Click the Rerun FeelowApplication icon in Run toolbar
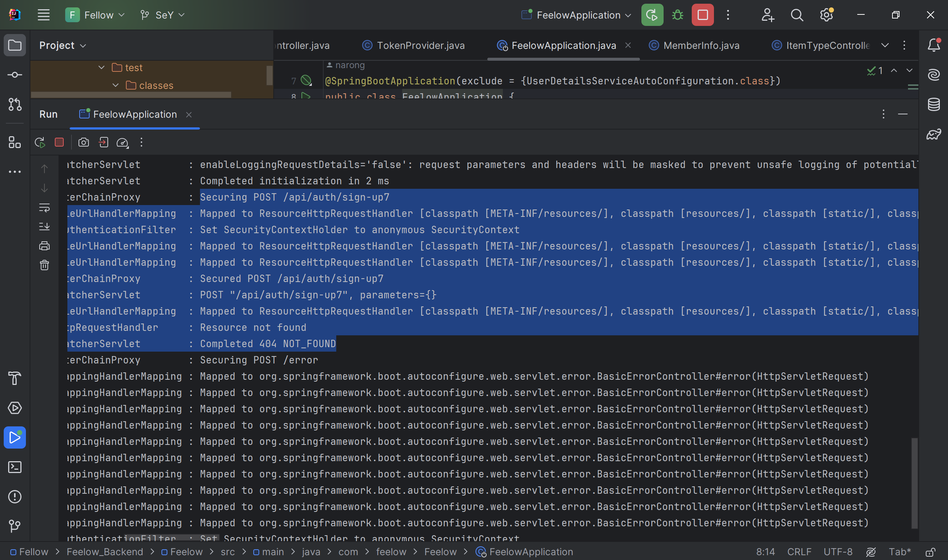Viewport: 948px width, 560px height. (40, 142)
